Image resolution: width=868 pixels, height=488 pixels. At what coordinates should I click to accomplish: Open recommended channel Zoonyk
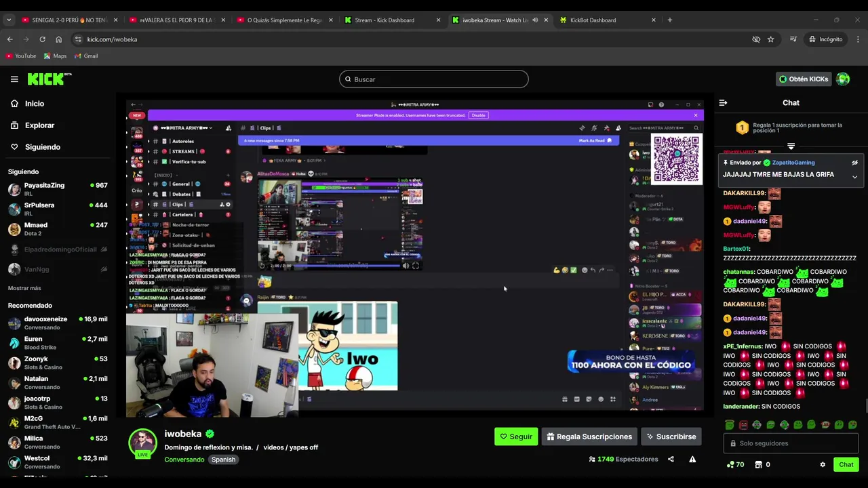pyautogui.click(x=58, y=363)
